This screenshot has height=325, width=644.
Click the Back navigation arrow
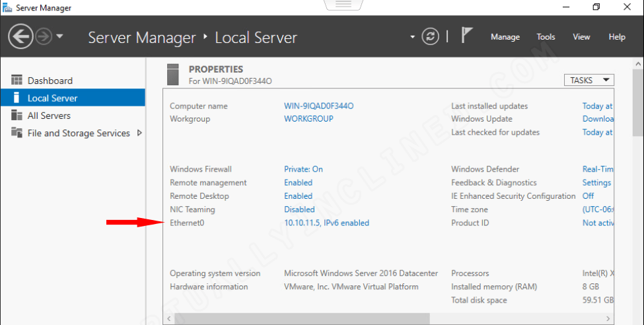[x=20, y=36]
